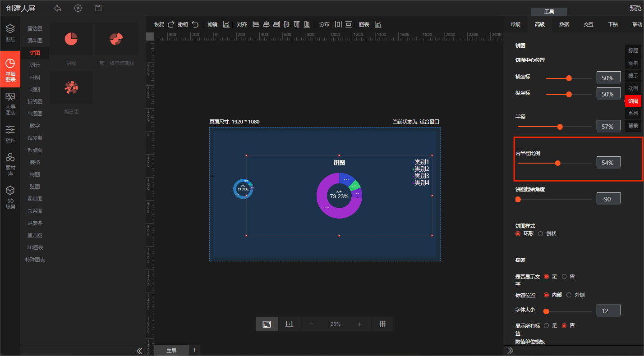The image size is (644, 356).
Task: Click 预览 preview button at top right
Action: [x=635, y=8]
